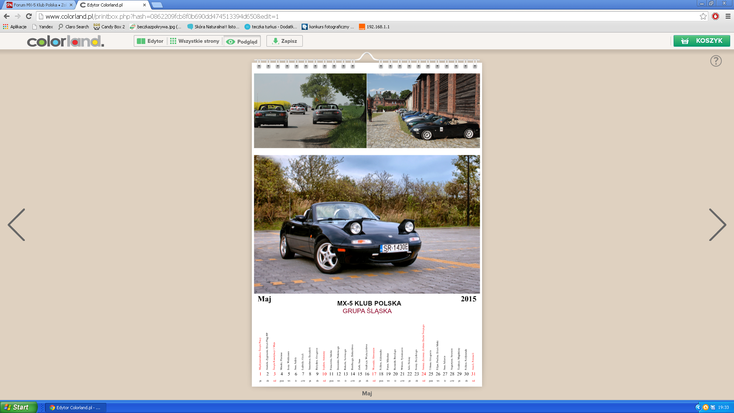The height and width of the screenshot is (413, 734).
Task: Open the beczkazpokrywa.jpg bookmark
Action: pyautogui.click(x=155, y=27)
